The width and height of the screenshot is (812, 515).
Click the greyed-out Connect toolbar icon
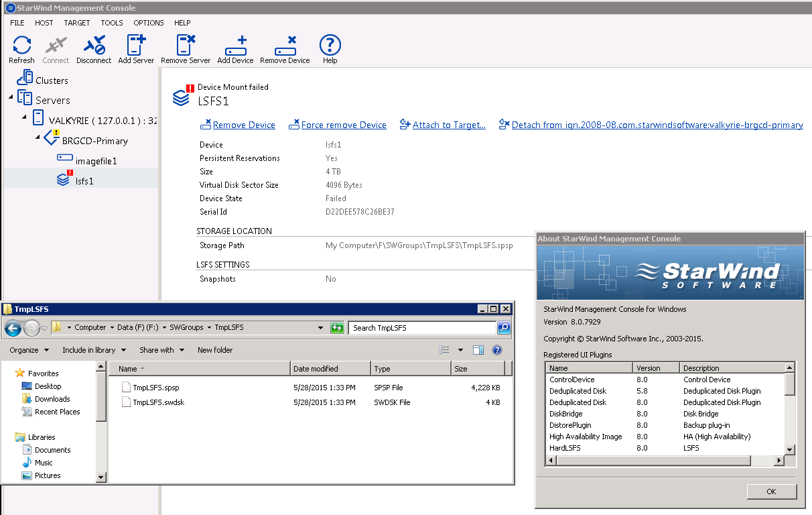[56, 46]
